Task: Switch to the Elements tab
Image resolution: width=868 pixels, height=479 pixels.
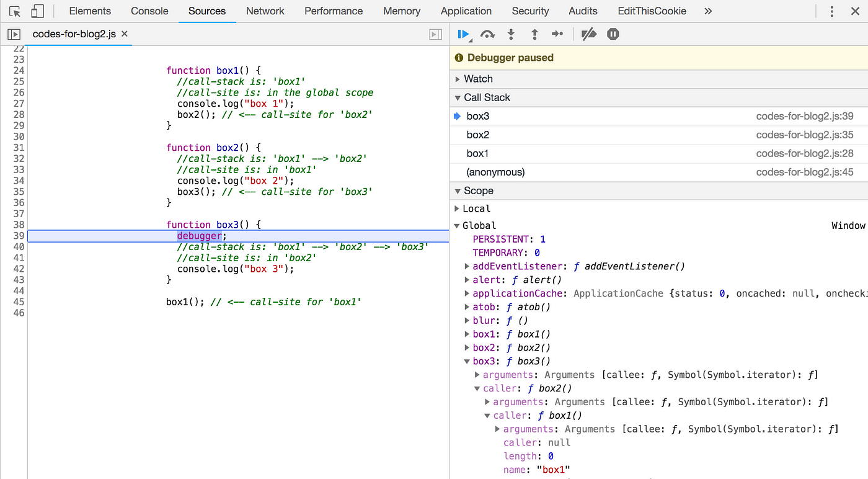Action: pyautogui.click(x=90, y=11)
